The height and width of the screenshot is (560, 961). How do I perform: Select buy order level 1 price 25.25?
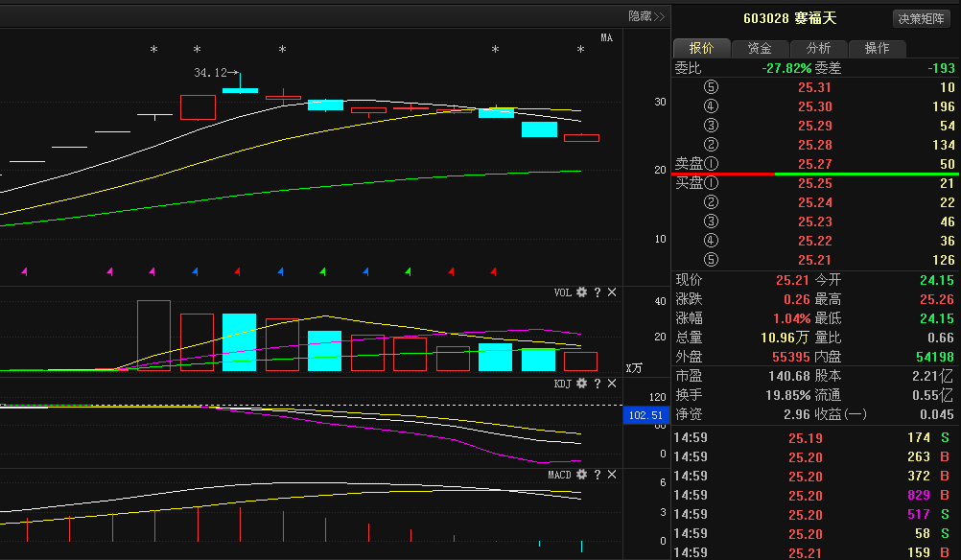[814, 183]
